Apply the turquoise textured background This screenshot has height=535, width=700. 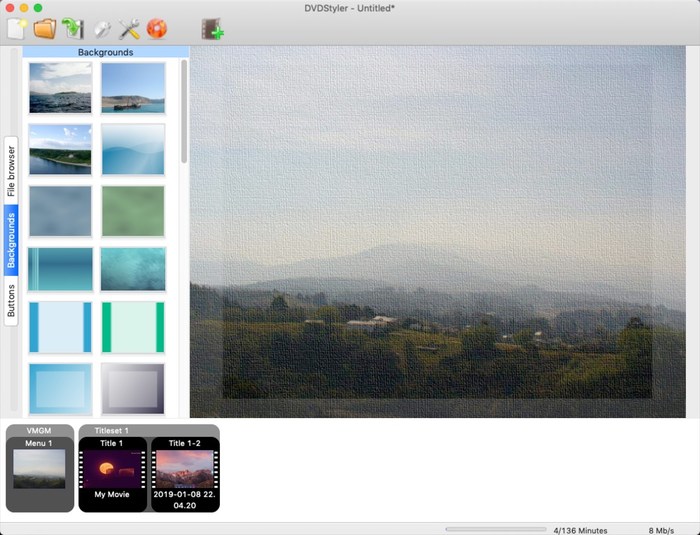[x=133, y=269]
